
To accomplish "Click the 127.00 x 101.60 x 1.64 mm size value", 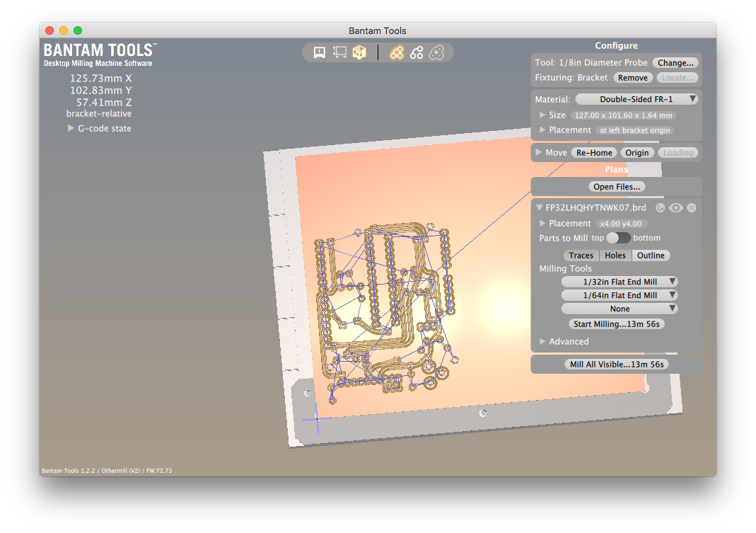I will click(623, 115).
